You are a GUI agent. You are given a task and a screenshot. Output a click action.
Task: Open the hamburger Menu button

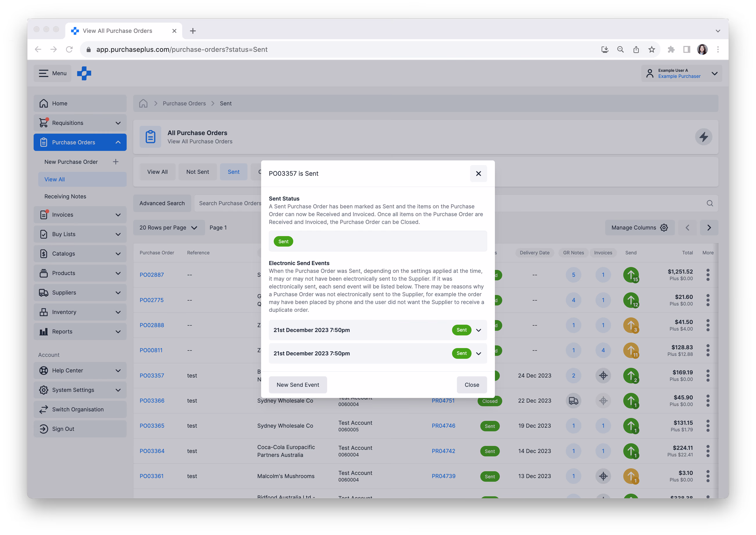[53, 73]
